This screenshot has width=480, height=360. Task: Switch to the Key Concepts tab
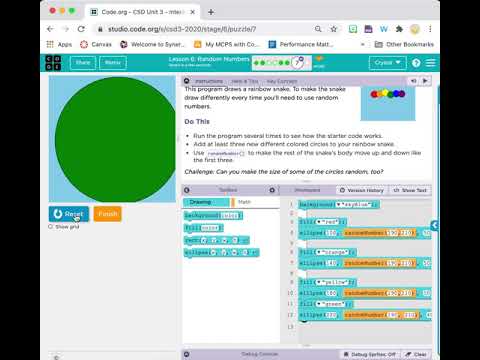[281, 81]
